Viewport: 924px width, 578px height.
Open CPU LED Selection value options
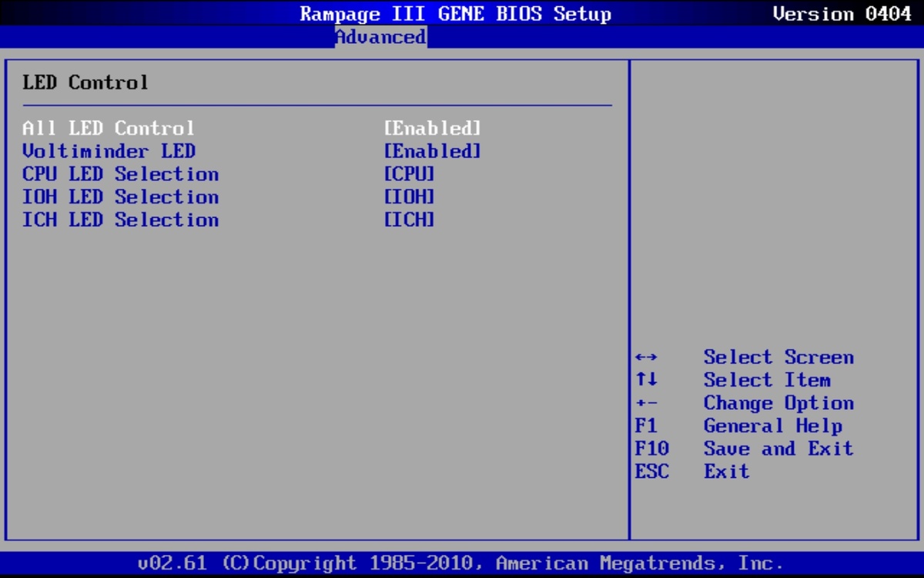409,174
